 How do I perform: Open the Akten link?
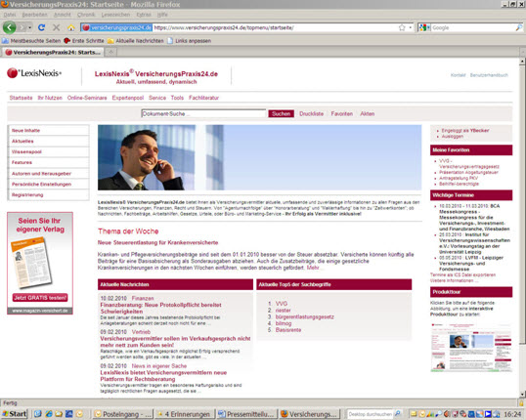368,114
